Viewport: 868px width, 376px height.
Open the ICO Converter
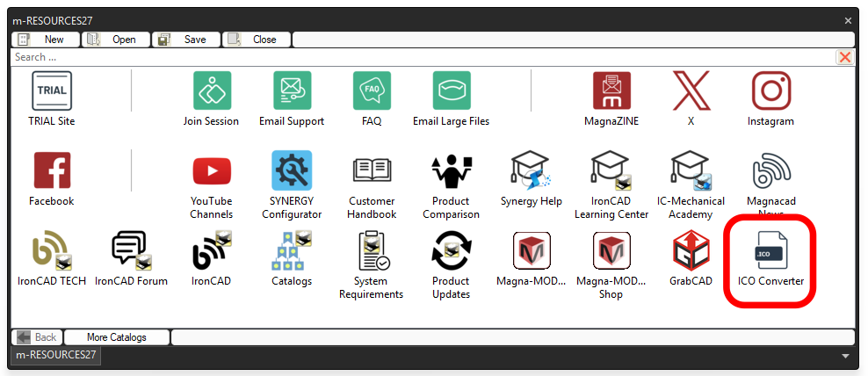tap(770, 250)
